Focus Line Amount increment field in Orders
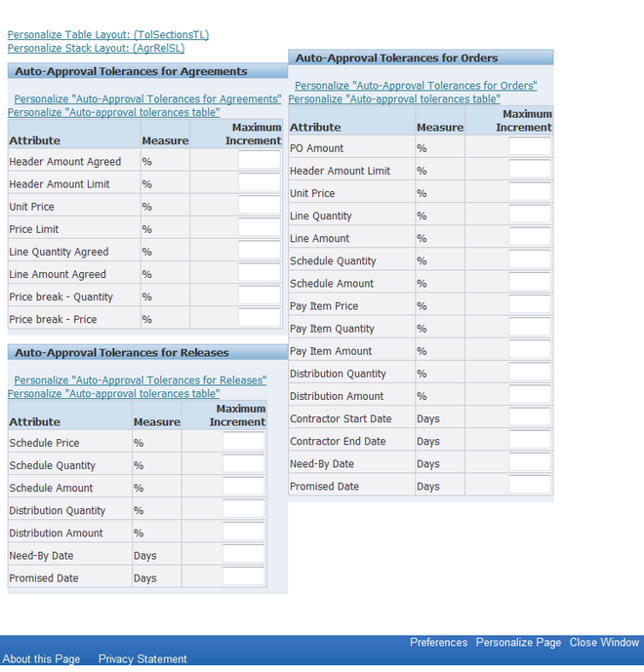644x672 pixels. point(530,237)
